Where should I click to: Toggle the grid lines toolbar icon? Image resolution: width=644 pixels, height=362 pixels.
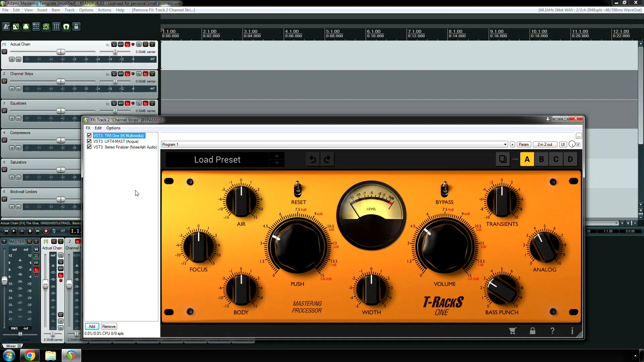(x=56, y=26)
